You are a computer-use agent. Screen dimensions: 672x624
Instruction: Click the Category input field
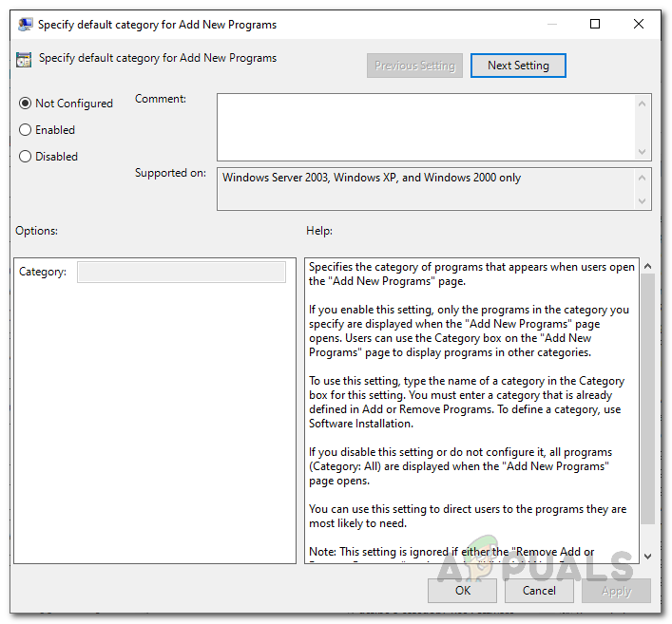[x=182, y=272]
